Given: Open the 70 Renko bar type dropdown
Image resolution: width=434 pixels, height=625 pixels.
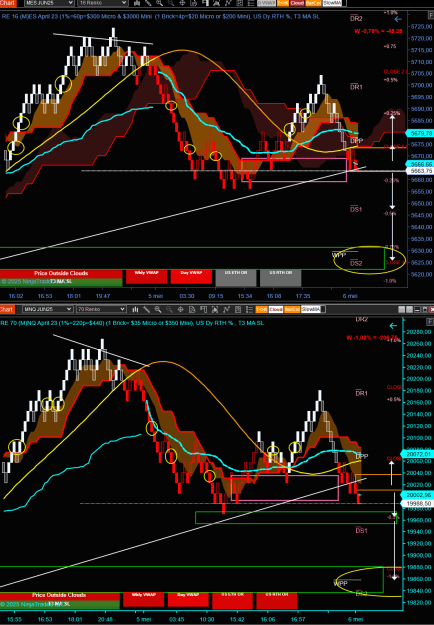Looking at the screenshot, I should click(101, 309).
